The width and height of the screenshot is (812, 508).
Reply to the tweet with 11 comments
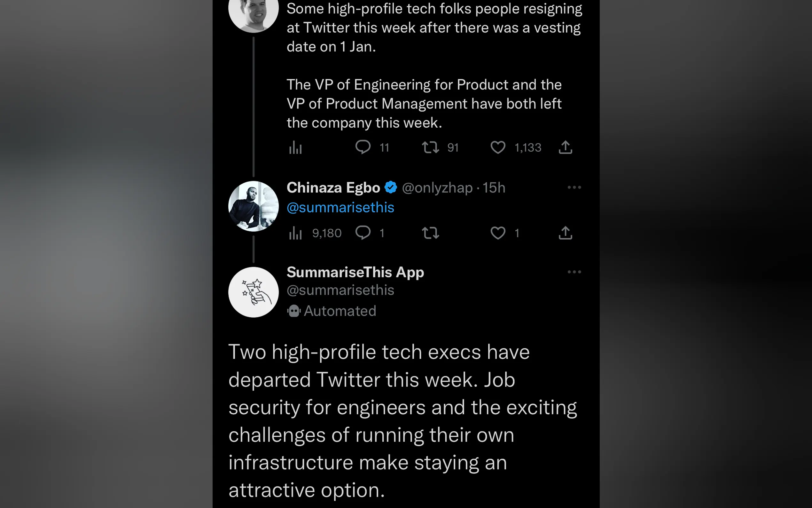[363, 147]
